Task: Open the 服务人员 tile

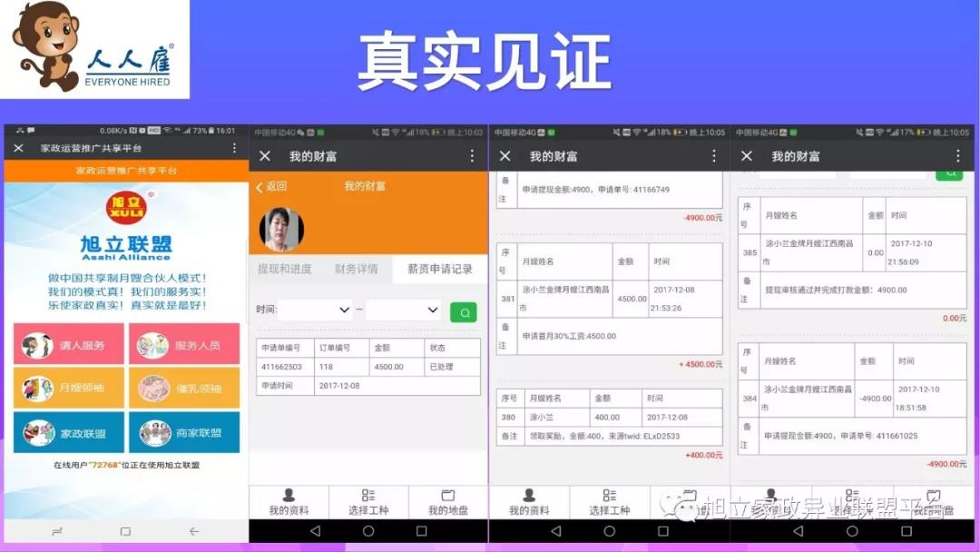Action: [x=184, y=344]
